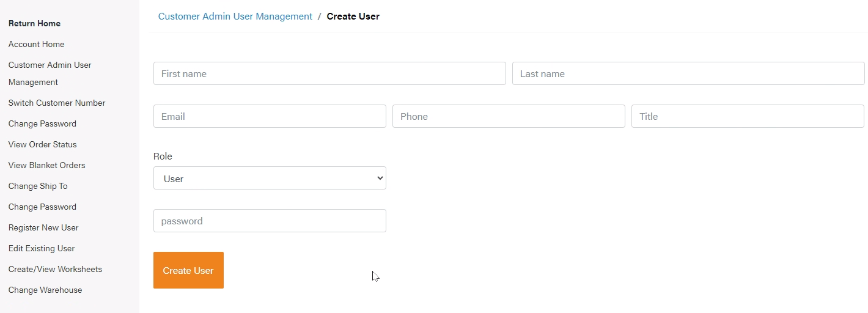Select the Title input box
This screenshot has height=313, width=868.
pyautogui.click(x=748, y=116)
